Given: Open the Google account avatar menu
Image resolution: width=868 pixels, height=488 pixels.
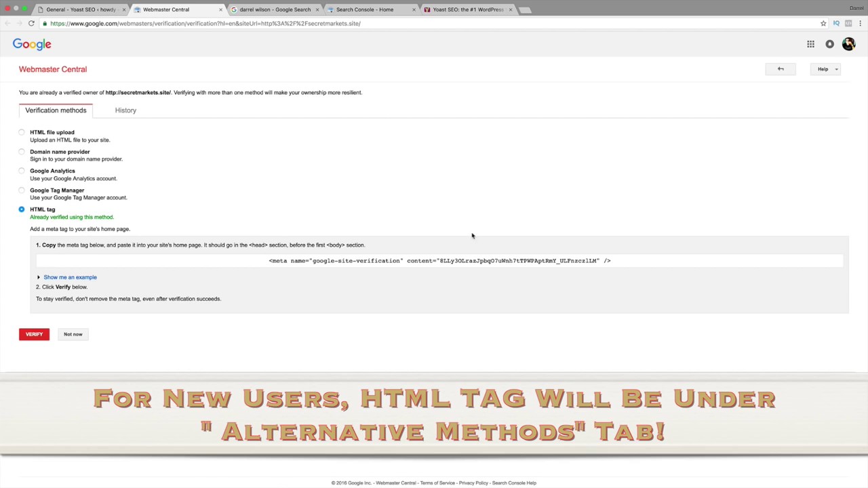Looking at the screenshot, I should coord(848,44).
